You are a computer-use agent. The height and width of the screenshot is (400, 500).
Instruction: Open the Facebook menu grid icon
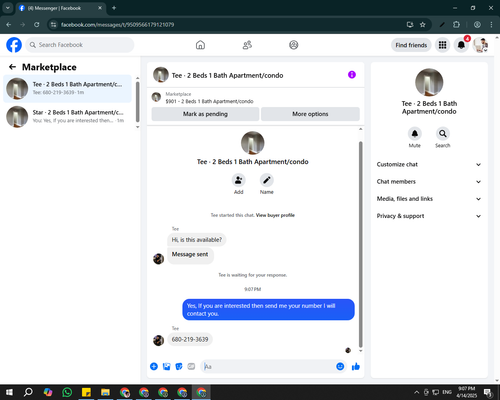(442, 45)
